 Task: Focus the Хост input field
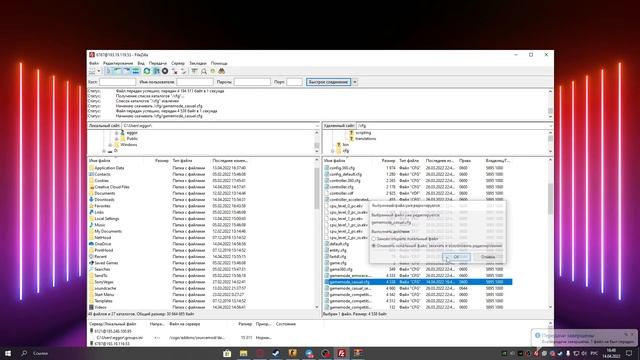[117, 82]
